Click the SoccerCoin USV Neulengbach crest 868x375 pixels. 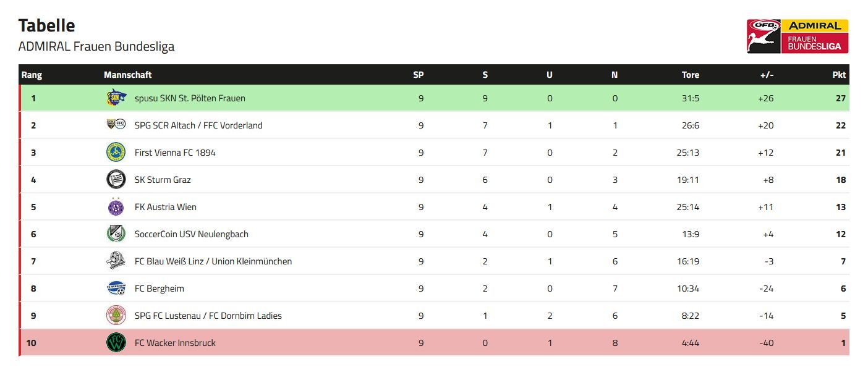(116, 234)
